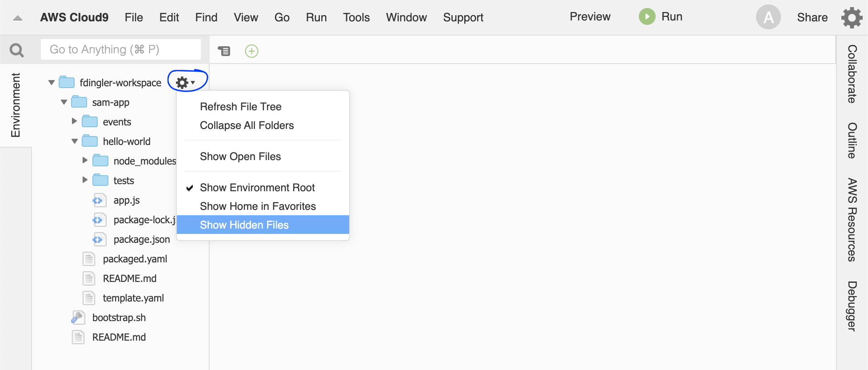The image size is (868, 370).
Task: Click the package.json file icon
Action: click(99, 239)
